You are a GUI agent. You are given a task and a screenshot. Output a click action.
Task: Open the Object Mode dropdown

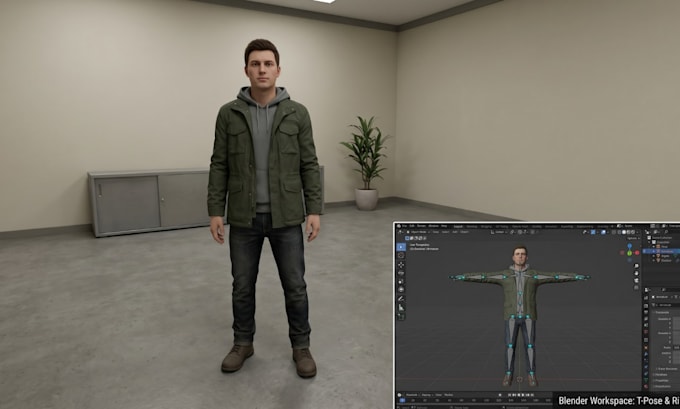tap(417, 232)
